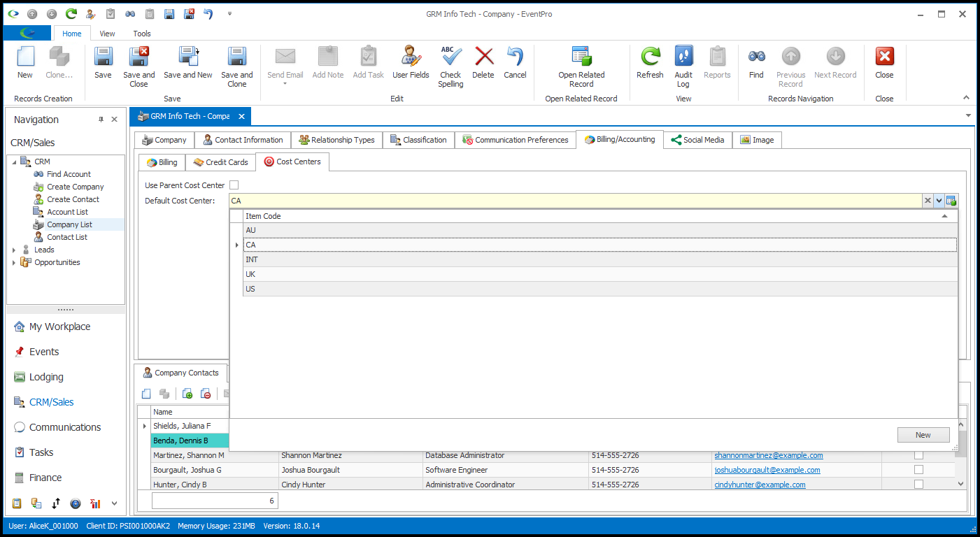Click the New button in the cost center dropdown

pos(923,435)
